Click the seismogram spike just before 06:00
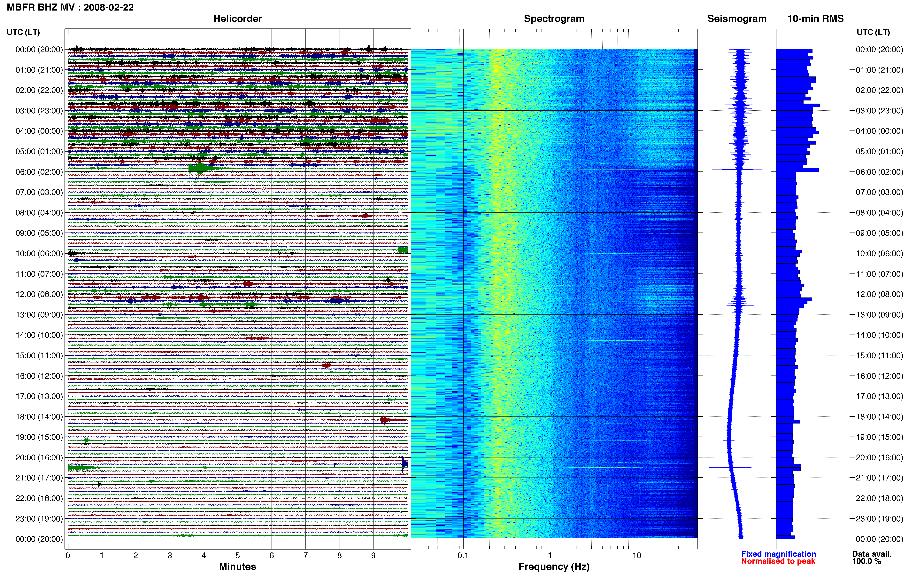Viewport: 924px width, 578px height. [737, 169]
